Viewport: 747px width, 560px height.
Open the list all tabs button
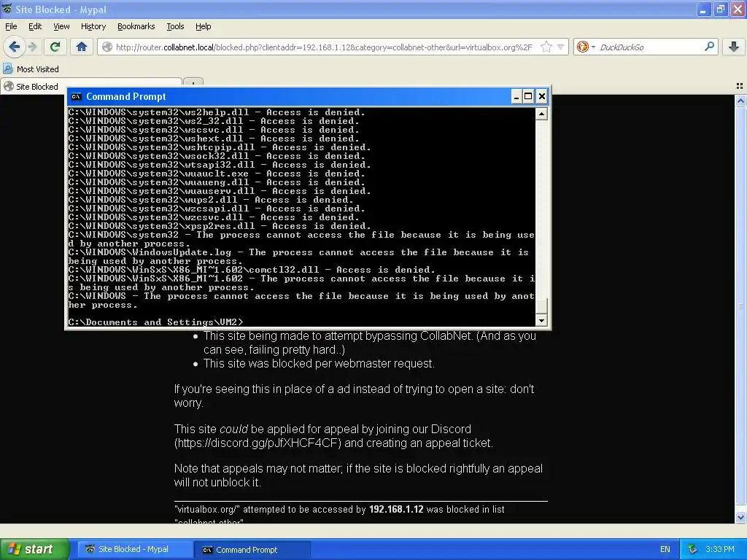click(740, 86)
